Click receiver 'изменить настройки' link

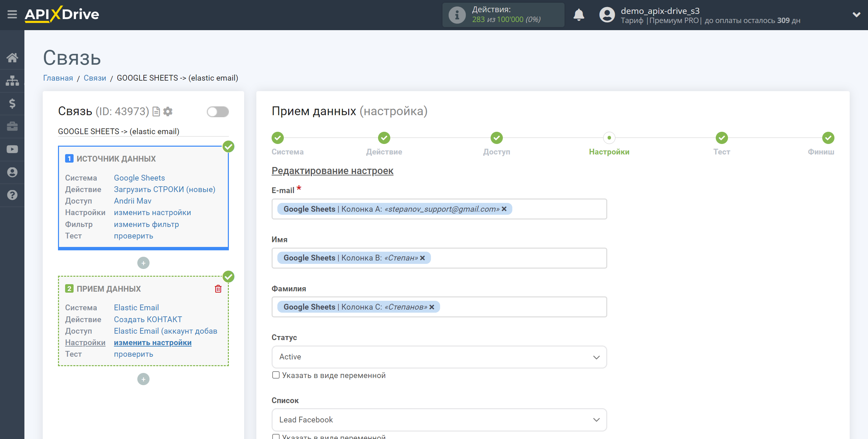click(153, 342)
